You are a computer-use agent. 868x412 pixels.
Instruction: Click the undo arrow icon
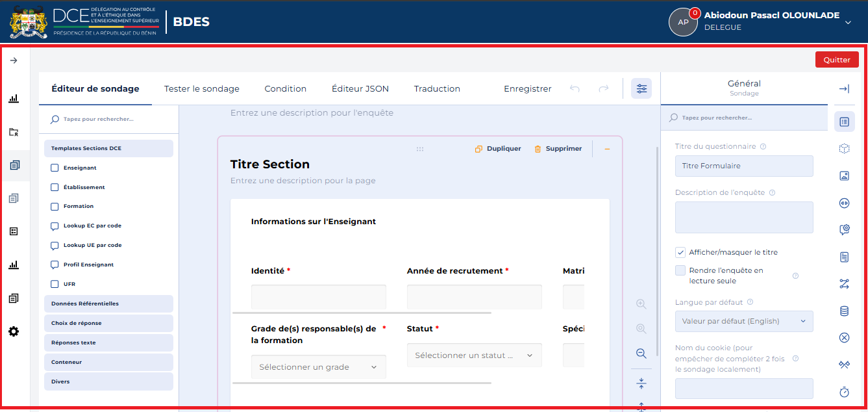tap(575, 88)
